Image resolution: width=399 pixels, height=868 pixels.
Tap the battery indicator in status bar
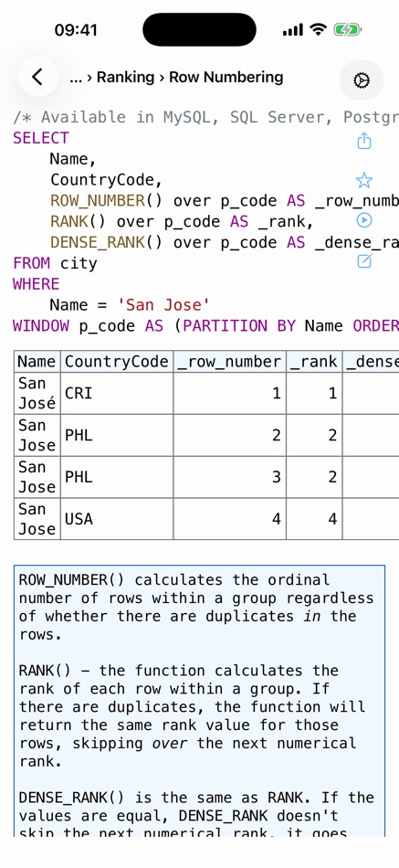348,30
